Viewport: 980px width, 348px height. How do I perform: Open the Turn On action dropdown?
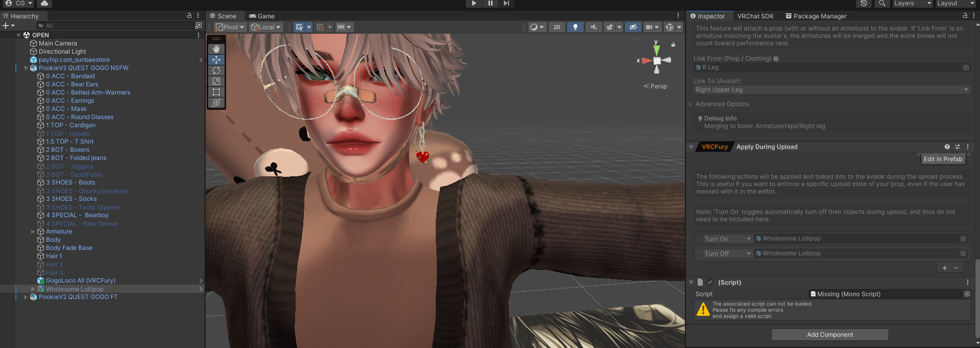727,239
